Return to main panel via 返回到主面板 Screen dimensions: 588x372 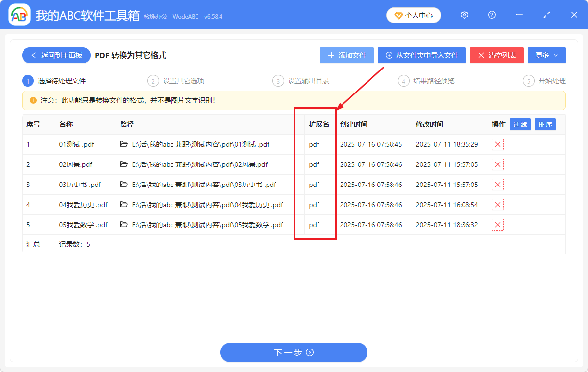pyautogui.click(x=56, y=55)
